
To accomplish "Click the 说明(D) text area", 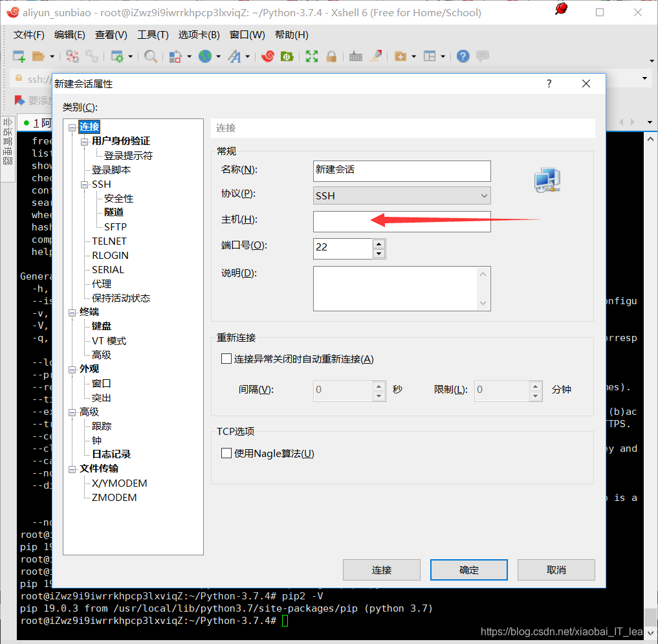I will pos(402,289).
